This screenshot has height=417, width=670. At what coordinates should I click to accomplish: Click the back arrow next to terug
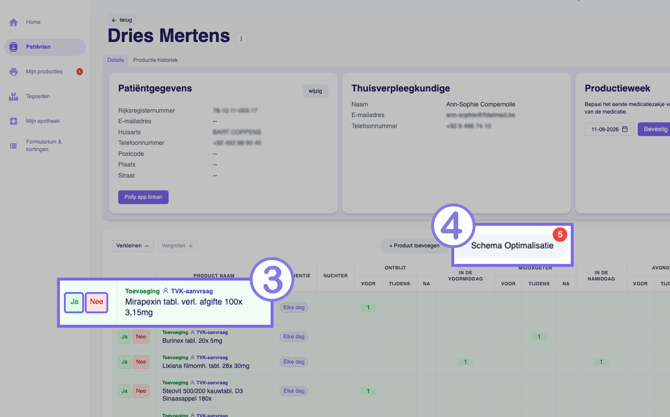point(114,20)
